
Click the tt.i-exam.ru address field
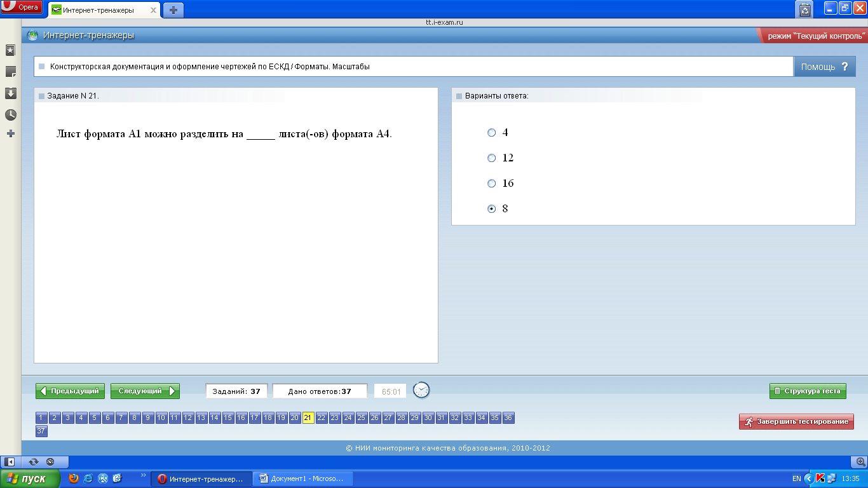pyautogui.click(x=444, y=22)
